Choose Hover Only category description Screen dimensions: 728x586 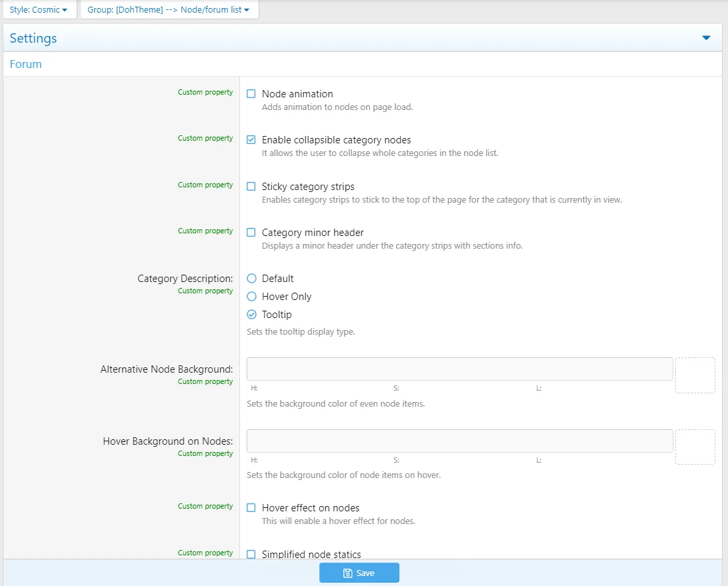[252, 297]
